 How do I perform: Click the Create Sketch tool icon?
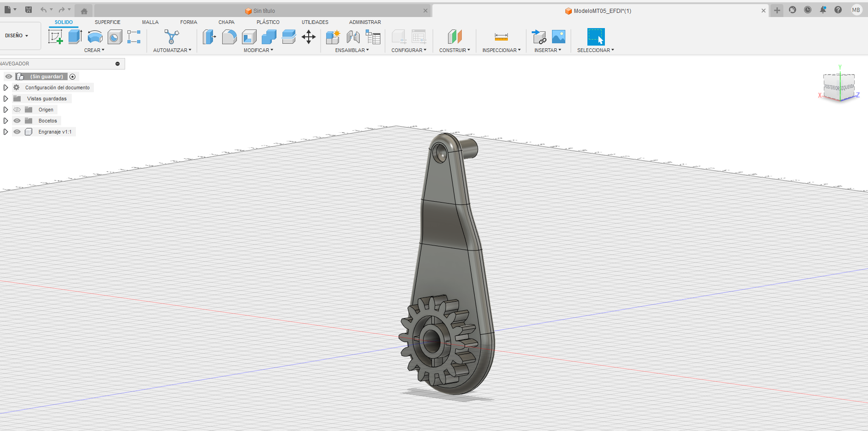[55, 37]
